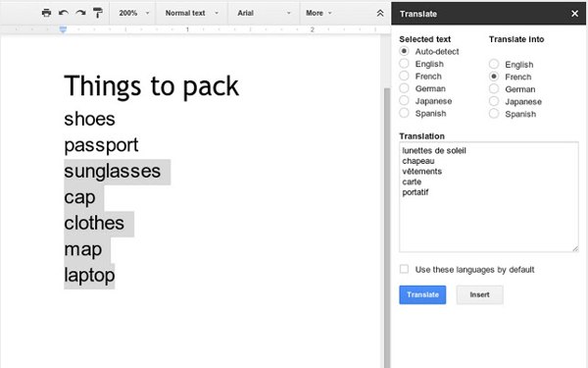
Task: Click the Print icon in toolbar
Action: [x=46, y=13]
